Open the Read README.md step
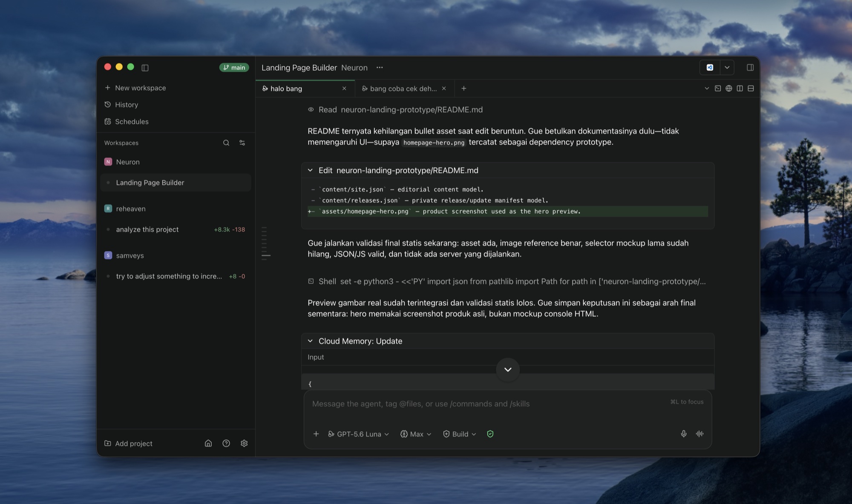The width and height of the screenshot is (852, 504). click(x=395, y=110)
